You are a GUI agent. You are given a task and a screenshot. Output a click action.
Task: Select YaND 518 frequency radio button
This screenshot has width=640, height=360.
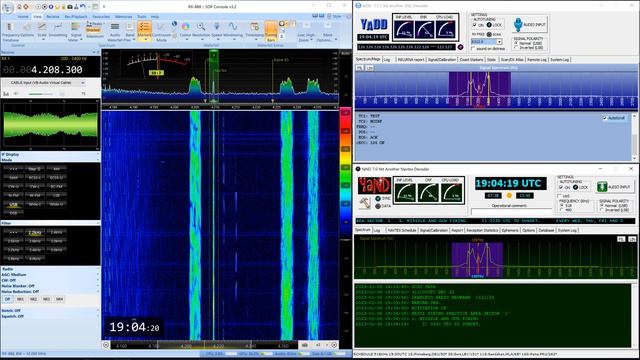[x=562, y=206]
